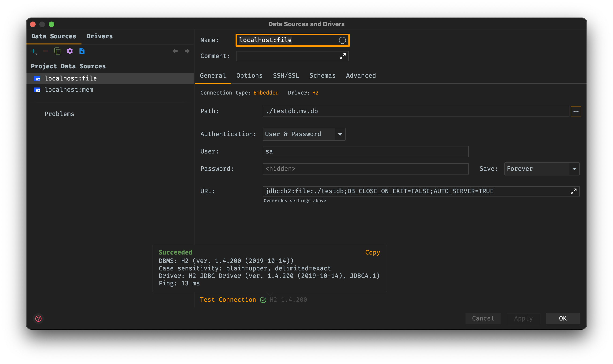Viewport: 613px width, 364px height.
Task: Expand the Comment field editor
Action: tap(343, 56)
